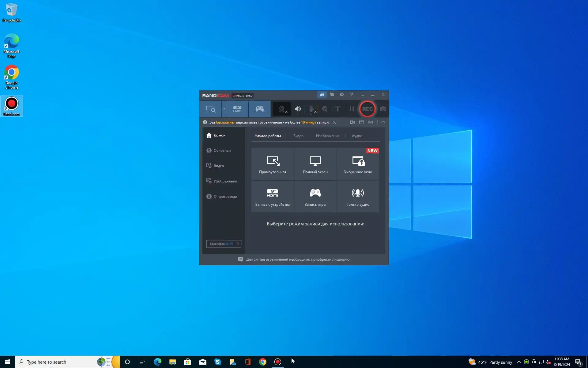Select game recording mode gamepad icon in toolbar
588x368 pixels.
(259, 109)
